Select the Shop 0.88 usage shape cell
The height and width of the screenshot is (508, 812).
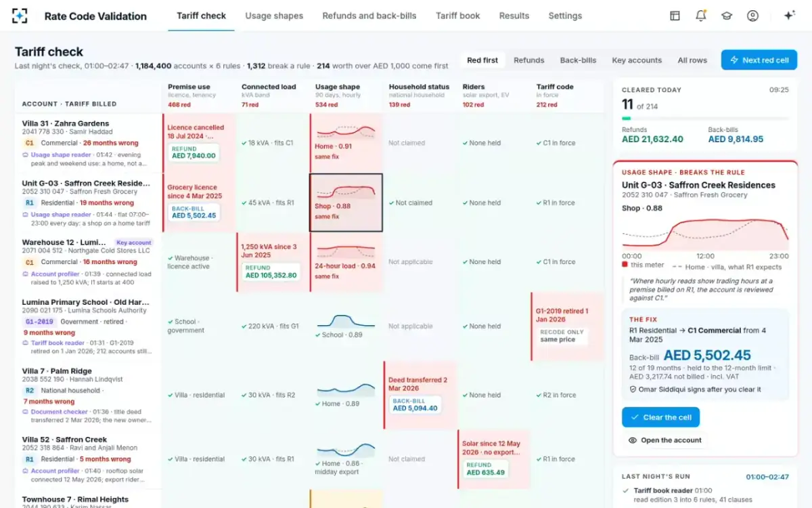[346, 203]
